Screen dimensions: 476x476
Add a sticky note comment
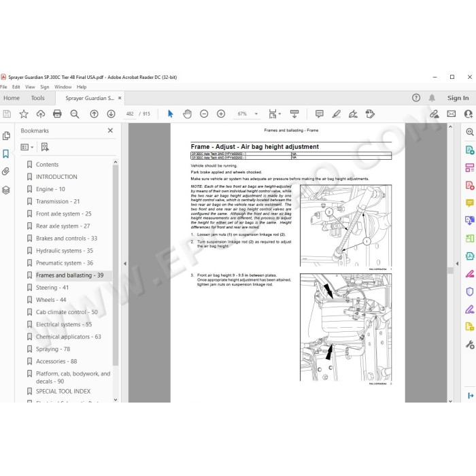pyautogui.click(x=319, y=114)
